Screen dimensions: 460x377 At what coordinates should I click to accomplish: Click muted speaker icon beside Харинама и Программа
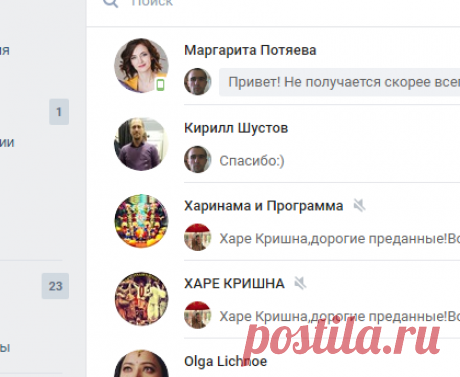(x=359, y=205)
